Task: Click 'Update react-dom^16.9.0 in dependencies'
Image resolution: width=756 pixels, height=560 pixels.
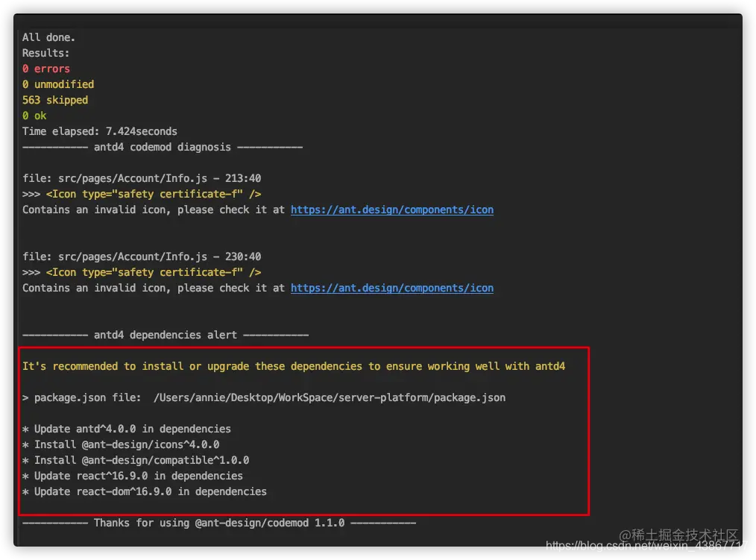Action: (145, 491)
